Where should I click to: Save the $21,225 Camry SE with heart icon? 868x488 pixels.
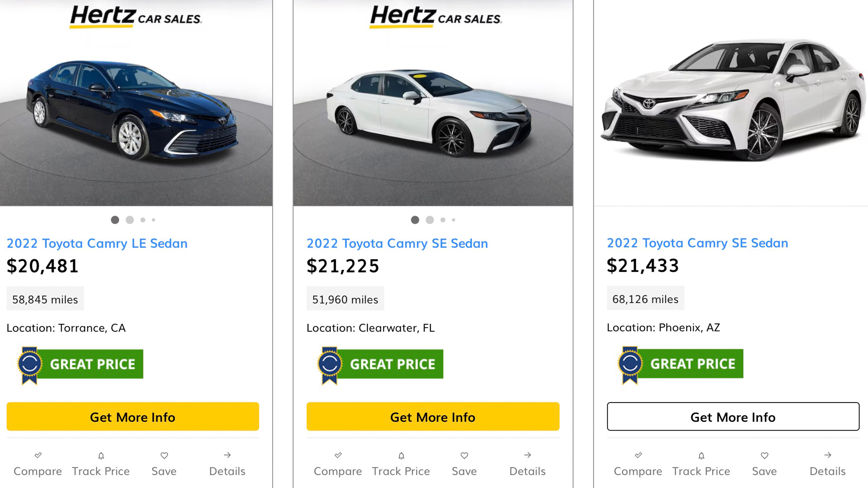pyautogui.click(x=464, y=456)
